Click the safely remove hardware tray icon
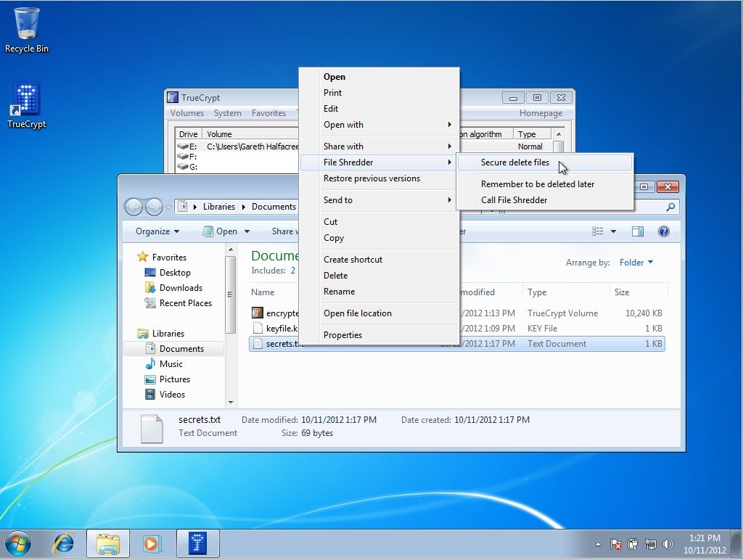 (633, 544)
